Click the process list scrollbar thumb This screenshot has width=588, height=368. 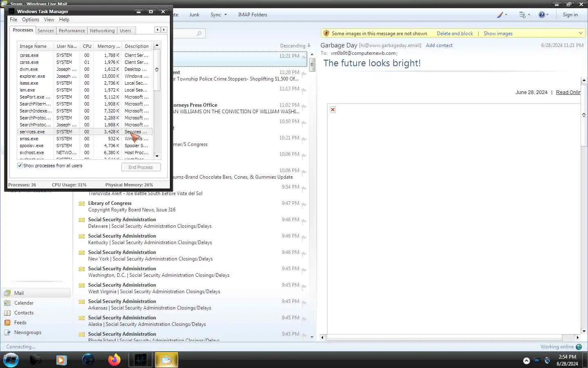[157, 70]
